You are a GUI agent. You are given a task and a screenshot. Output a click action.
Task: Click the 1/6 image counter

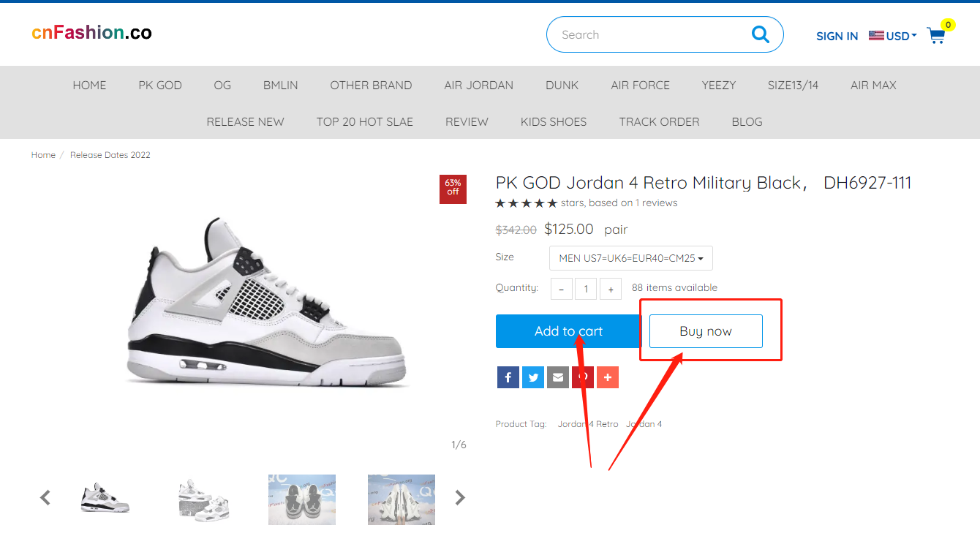459,445
